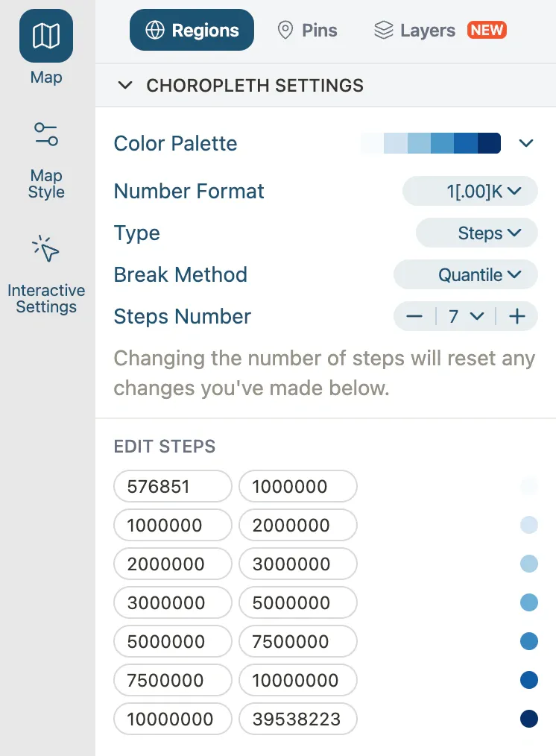
Task: Open the Steps Number 7 dropdown
Action: point(466,317)
